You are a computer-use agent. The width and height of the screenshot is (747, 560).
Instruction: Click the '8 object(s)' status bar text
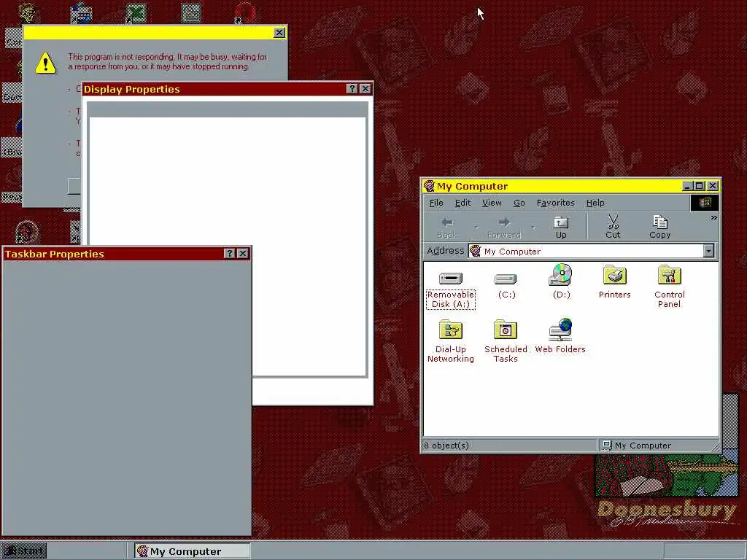click(446, 446)
